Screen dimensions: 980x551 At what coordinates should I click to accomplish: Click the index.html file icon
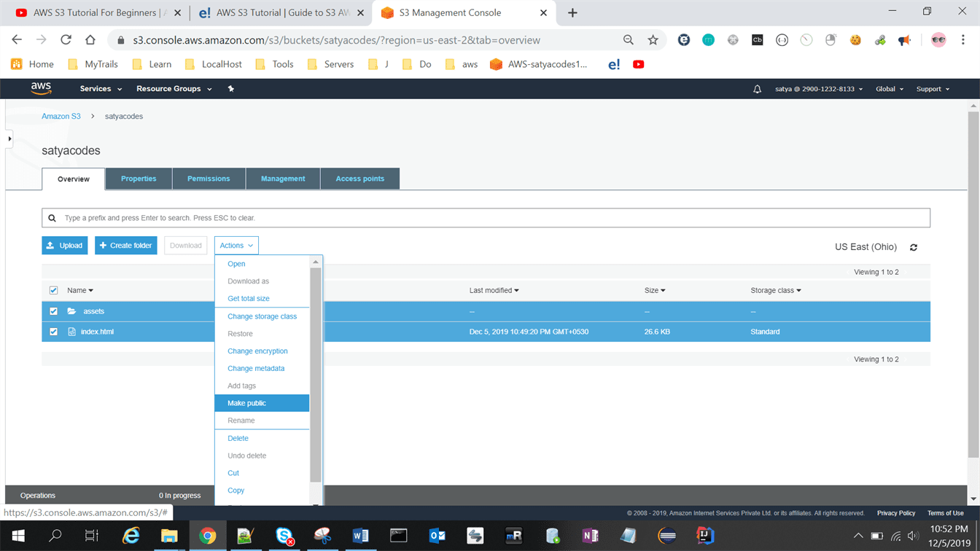click(x=71, y=332)
